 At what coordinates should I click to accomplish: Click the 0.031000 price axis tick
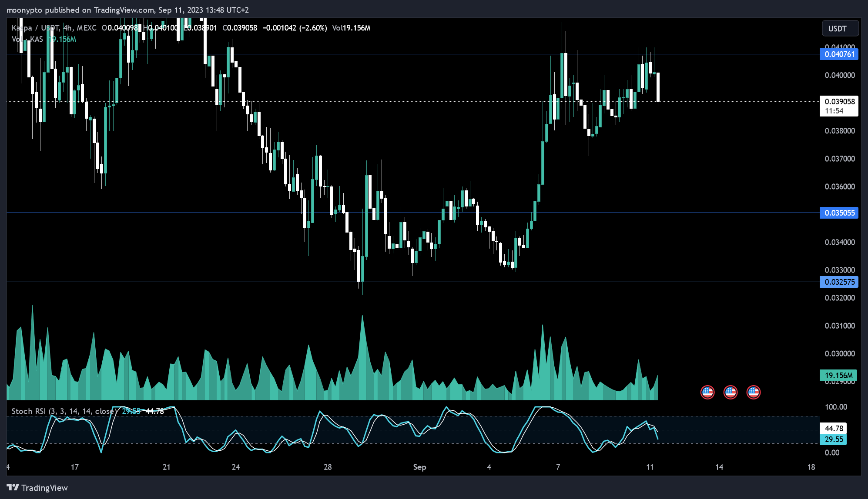point(840,326)
